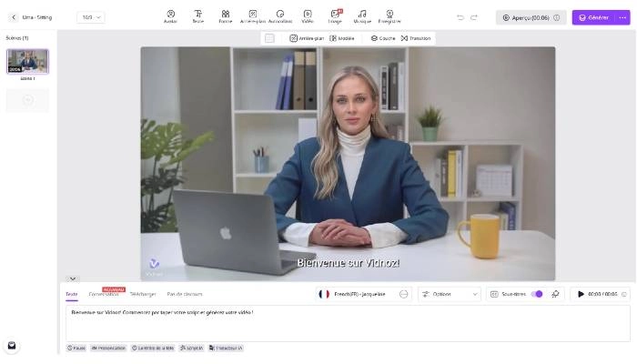This screenshot has height=364, width=637.
Task: Click the Scènes (1) label
Action: [17, 38]
